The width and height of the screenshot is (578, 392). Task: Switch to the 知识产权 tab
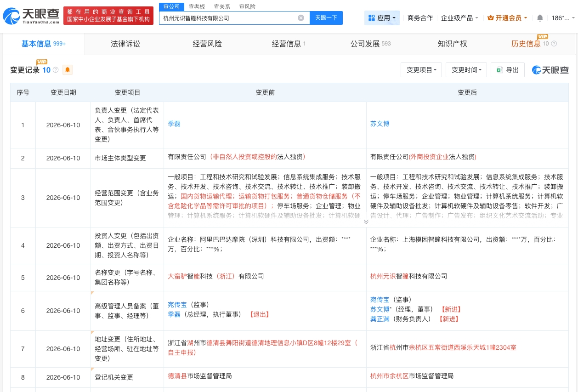point(452,44)
